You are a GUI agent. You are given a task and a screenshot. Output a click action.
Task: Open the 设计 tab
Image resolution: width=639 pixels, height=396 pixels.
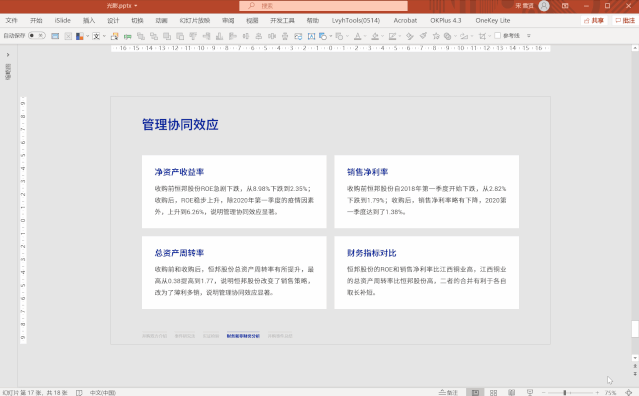point(113,20)
